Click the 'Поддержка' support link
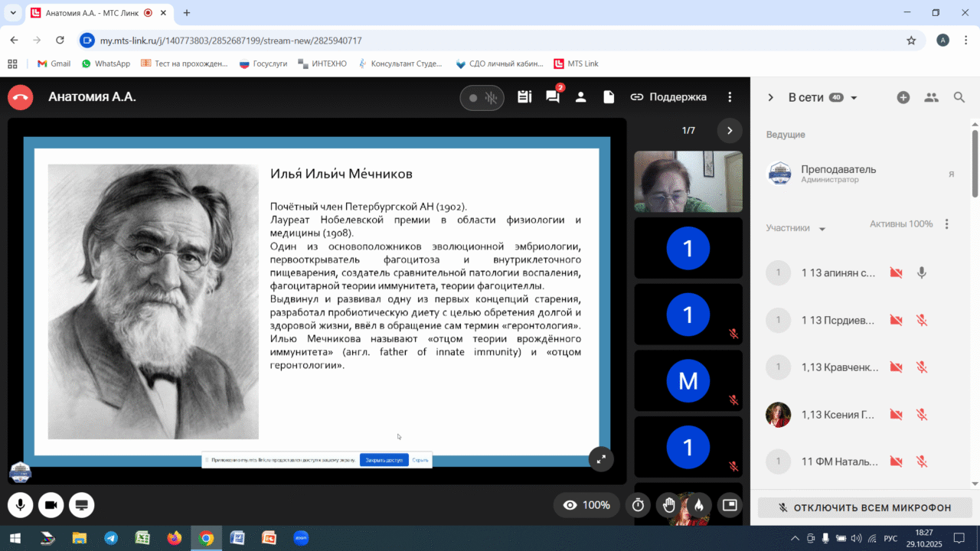980x551 pixels. [668, 97]
